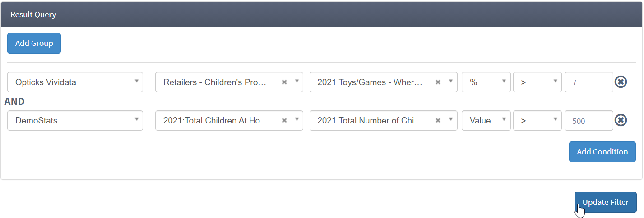644x218 pixels.
Task: Focus the value field showing 500
Action: [x=589, y=120]
